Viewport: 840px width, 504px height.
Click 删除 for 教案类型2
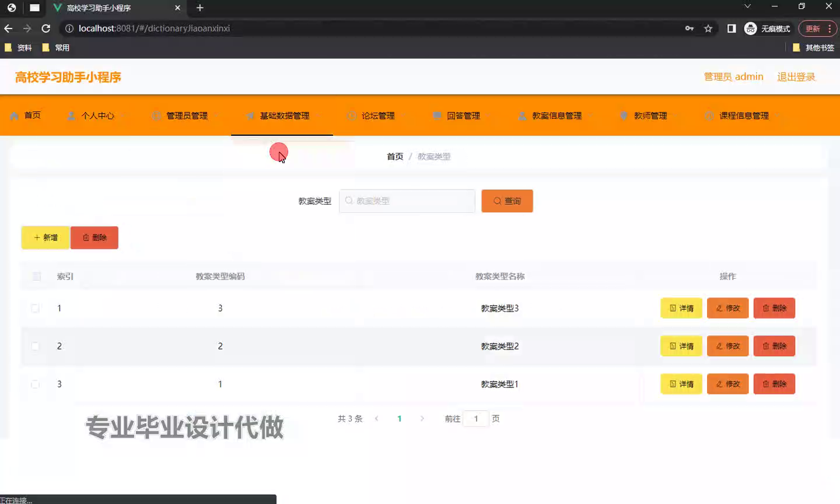(x=775, y=346)
